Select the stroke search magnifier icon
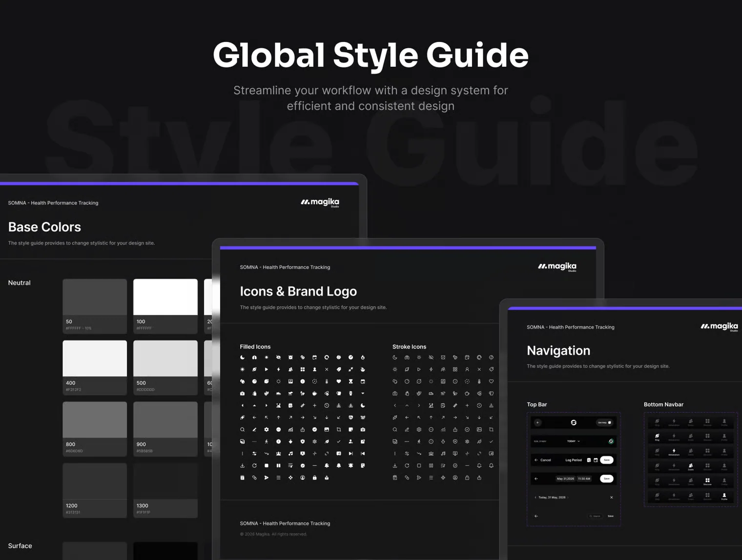The height and width of the screenshot is (560, 742). click(395, 430)
